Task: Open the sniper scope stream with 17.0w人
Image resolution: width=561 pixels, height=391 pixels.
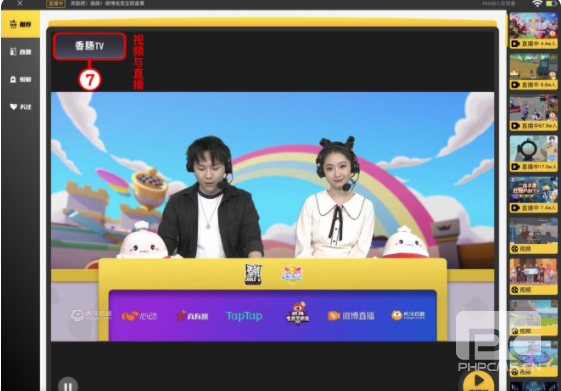Action: (x=533, y=153)
